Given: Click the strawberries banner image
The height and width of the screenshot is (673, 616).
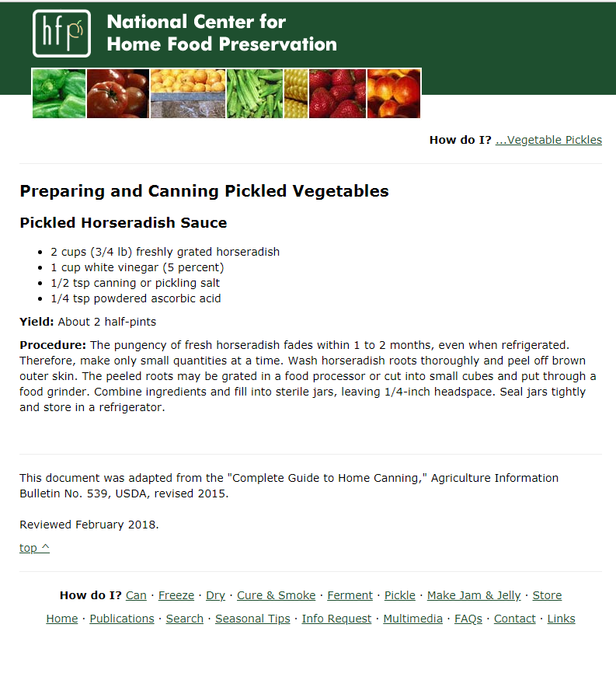Looking at the screenshot, I should click(336, 92).
